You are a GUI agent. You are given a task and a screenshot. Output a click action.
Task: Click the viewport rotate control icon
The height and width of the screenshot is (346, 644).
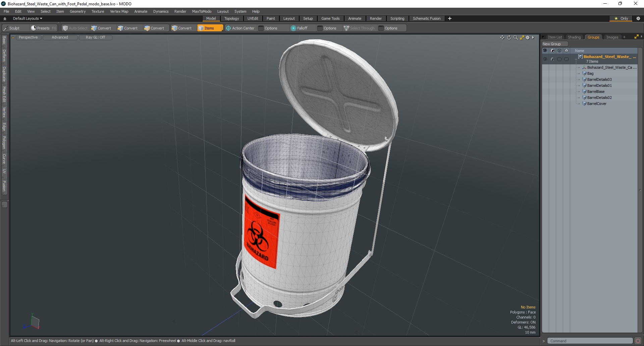click(509, 38)
